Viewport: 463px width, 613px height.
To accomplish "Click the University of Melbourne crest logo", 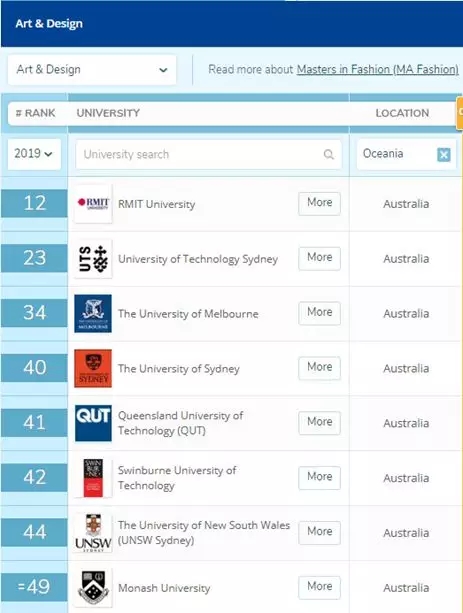I will tap(93, 314).
